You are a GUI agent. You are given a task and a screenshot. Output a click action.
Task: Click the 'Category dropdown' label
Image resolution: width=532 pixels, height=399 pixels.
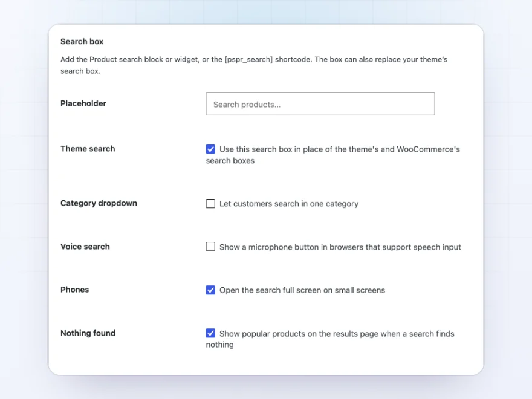(99, 203)
